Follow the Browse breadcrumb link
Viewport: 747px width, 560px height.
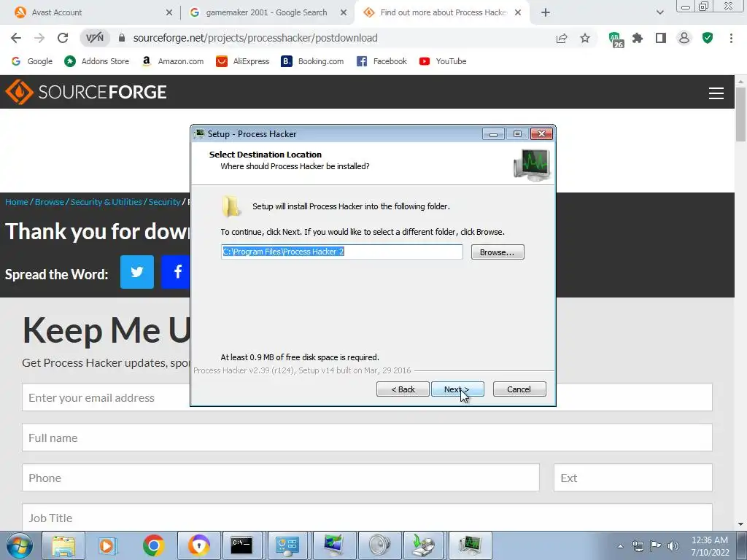pos(50,202)
